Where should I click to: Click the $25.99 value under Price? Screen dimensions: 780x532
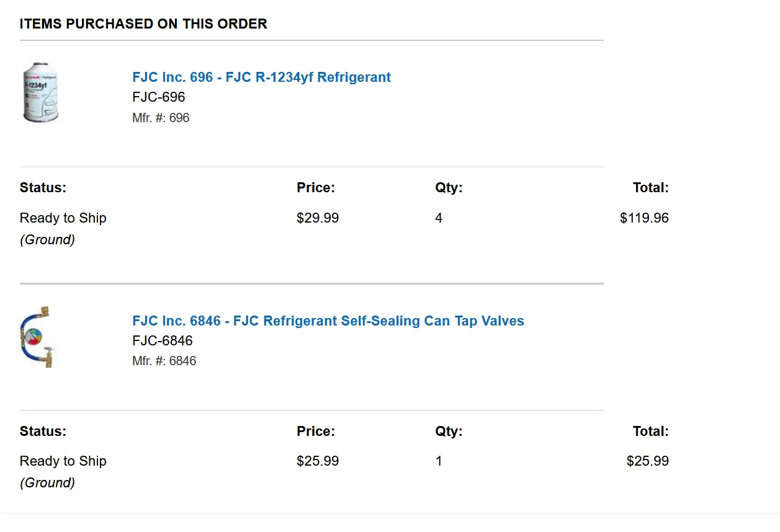coord(318,461)
